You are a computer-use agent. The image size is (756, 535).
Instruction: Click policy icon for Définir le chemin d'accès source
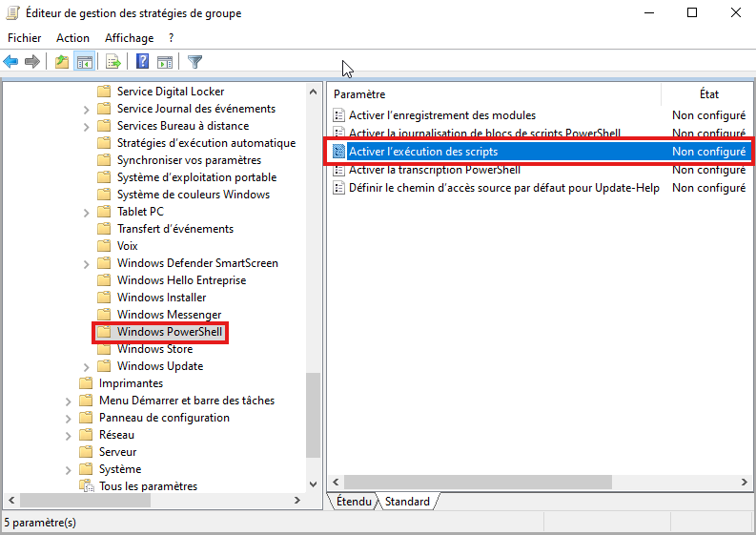(339, 188)
